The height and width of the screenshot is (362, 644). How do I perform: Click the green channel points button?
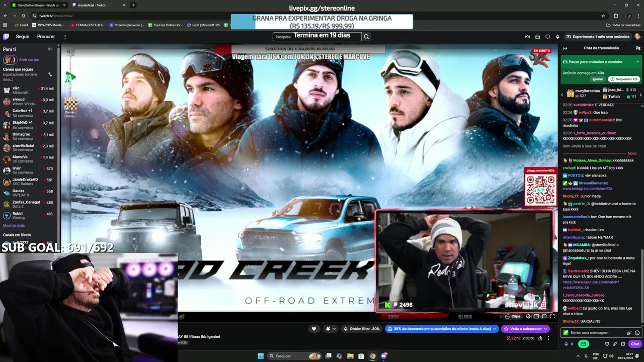coord(584,344)
